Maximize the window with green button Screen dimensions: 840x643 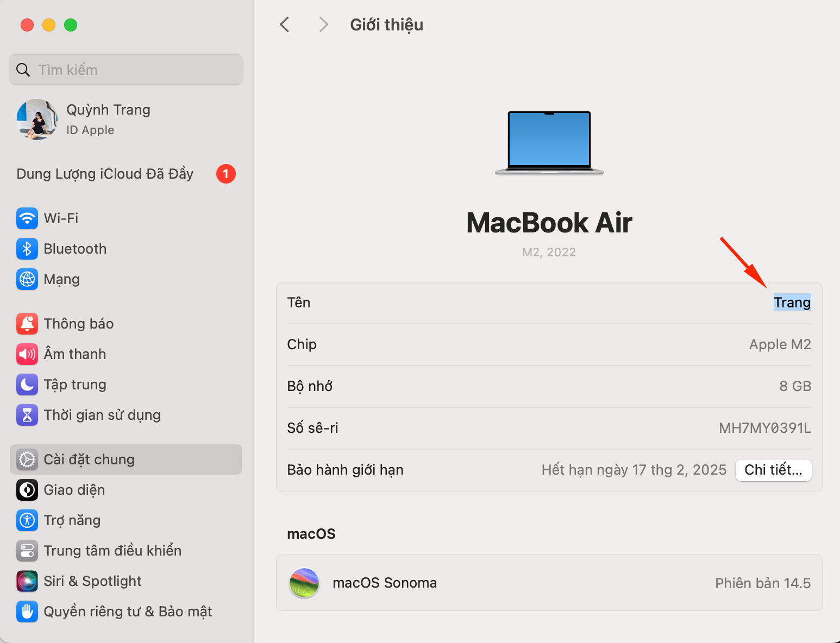tap(71, 25)
